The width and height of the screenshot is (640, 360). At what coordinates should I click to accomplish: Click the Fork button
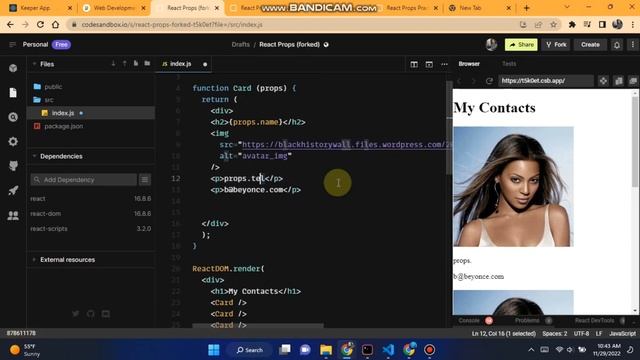click(556, 44)
